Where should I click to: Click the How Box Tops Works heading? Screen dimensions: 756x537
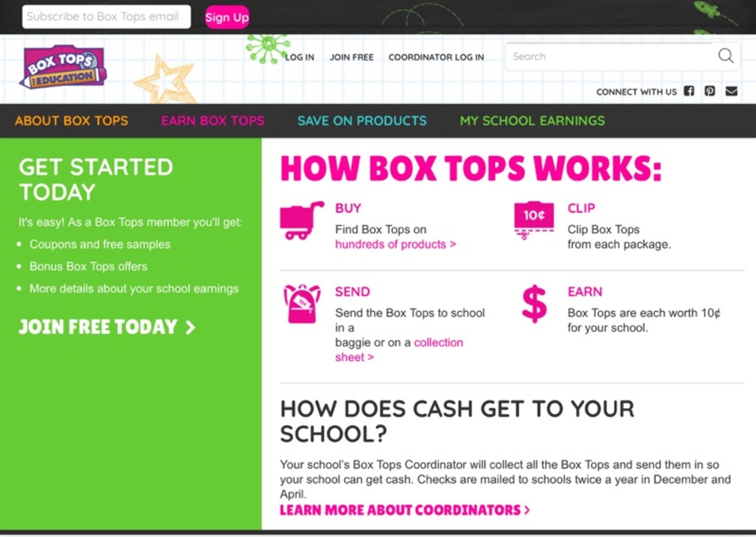(471, 169)
